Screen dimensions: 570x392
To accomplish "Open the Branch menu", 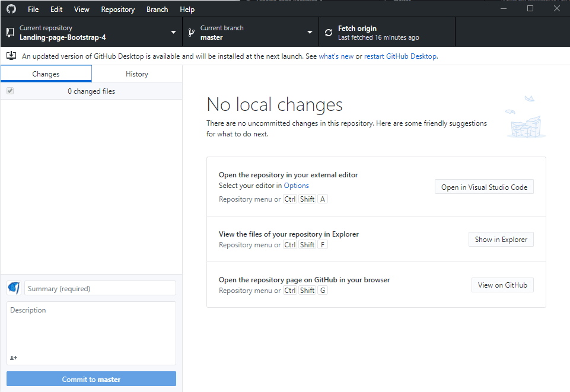I will point(157,9).
